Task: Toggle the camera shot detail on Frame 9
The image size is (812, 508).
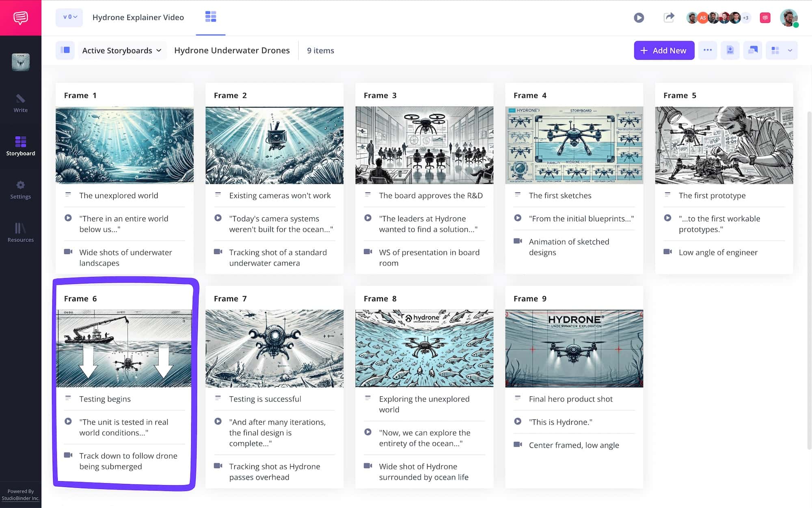Action: 518,445
